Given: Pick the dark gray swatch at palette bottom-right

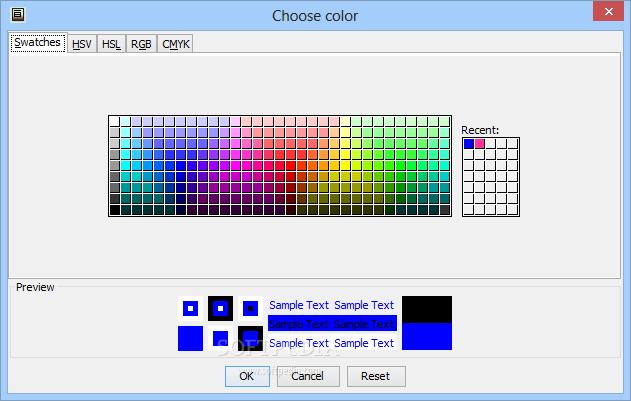Looking at the screenshot, I should pyautogui.click(x=444, y=209).
